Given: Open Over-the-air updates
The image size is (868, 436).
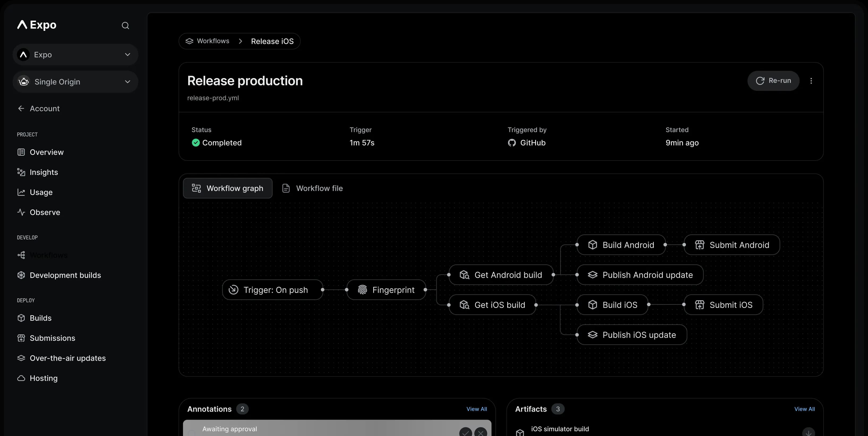Looking at the screenshot, I should coord(61,358).
